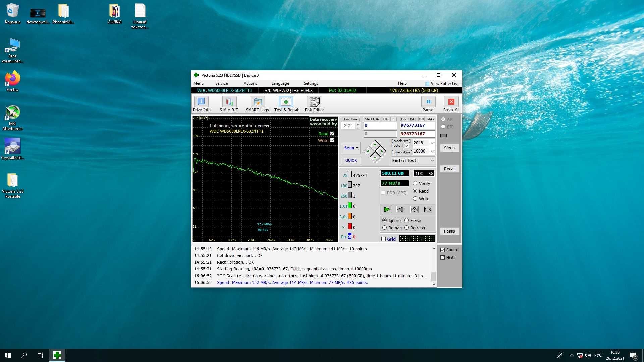Click the Start LBA input field
Image resolution: width=644 pixels, height=362 pixels.
coord(380,125)
